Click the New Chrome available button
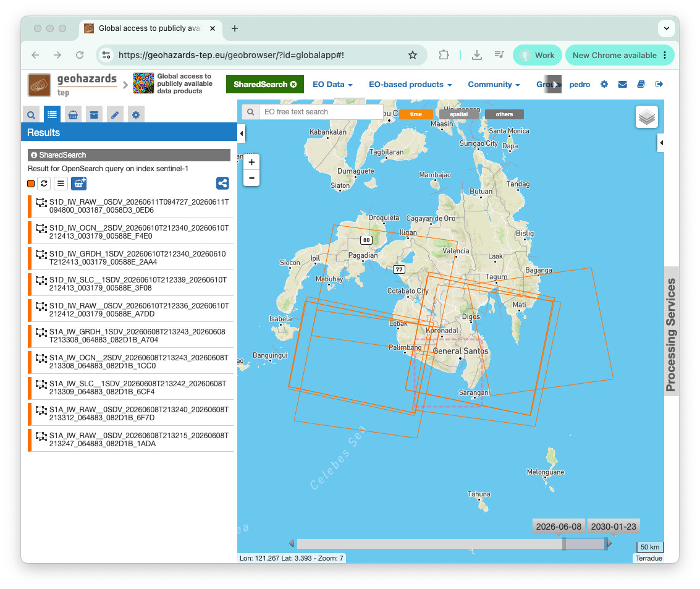This screenshot has height=589, width=700. pos(620,56)
